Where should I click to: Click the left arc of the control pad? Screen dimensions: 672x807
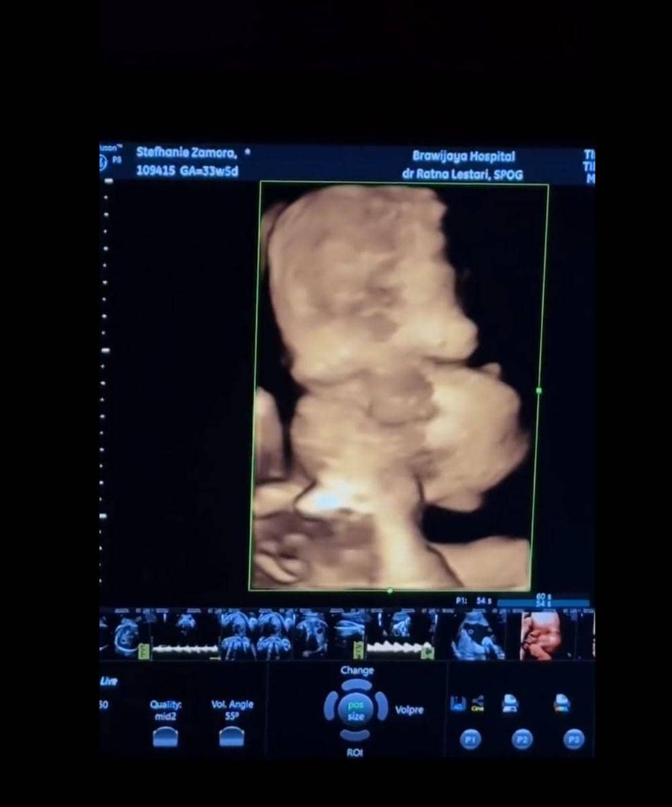pos(331,707)
